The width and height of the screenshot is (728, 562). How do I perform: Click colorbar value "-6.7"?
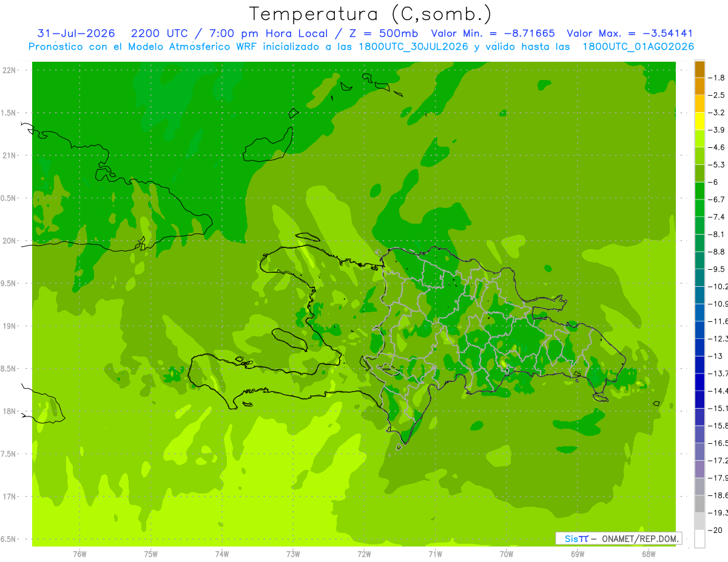(716, 199)
